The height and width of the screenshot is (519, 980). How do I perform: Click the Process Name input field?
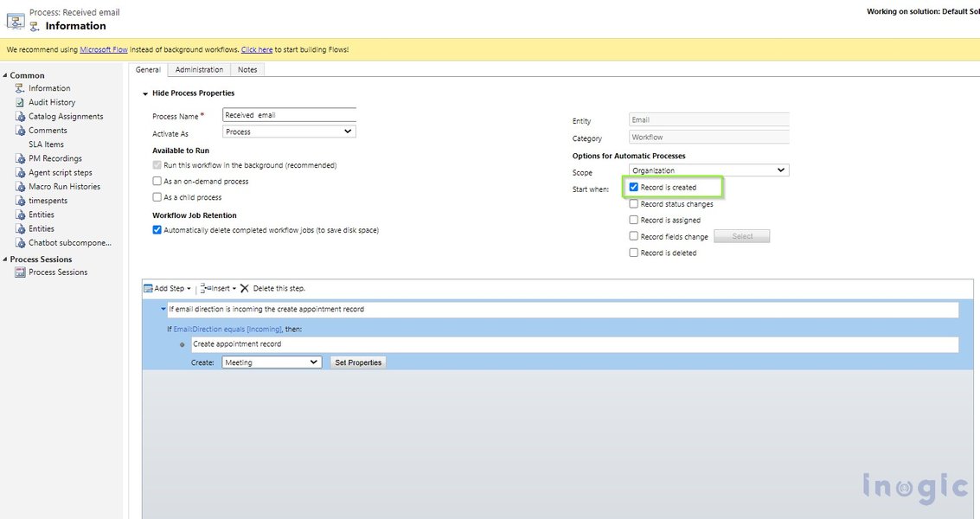tap(288, 113)
